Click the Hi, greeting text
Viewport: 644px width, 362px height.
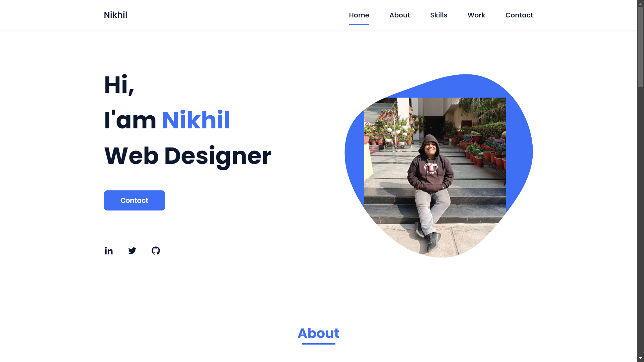click(x=119, y=84)
